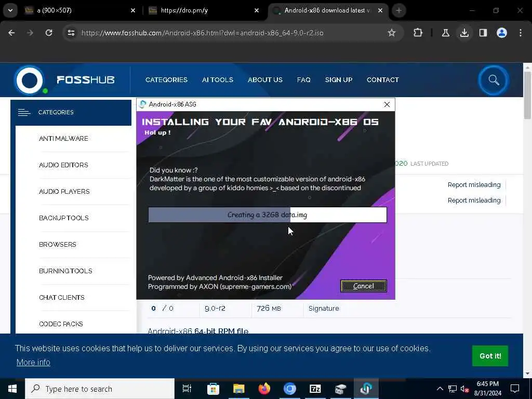Open the FossHub search magnifier
Image resolution: width=532 pixels, height=399 pixels.
(x=494, y=80)
